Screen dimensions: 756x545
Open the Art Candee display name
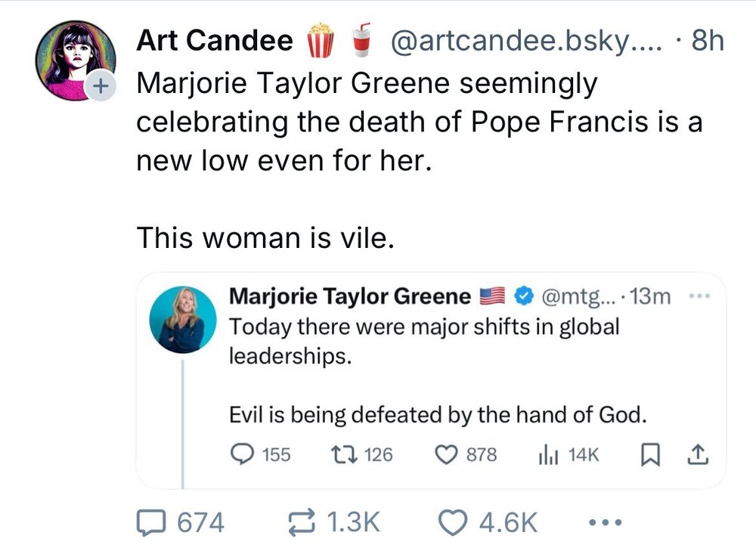coord(214,42)
